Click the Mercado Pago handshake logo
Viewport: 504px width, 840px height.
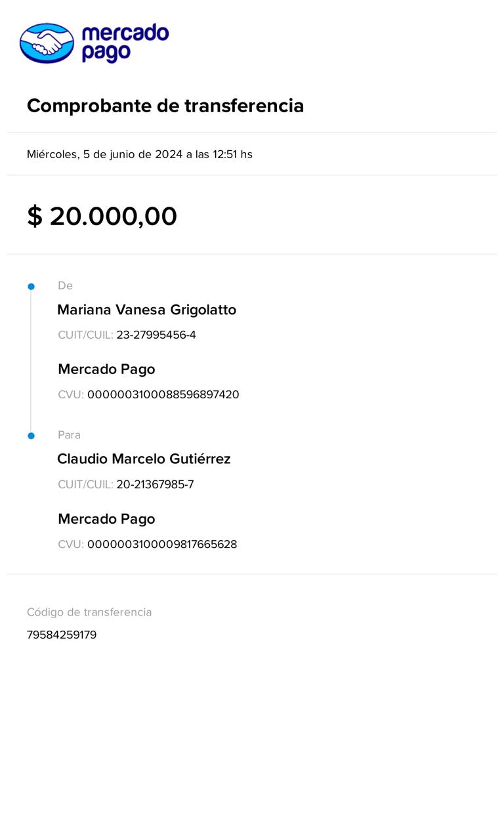click(47, 43)
